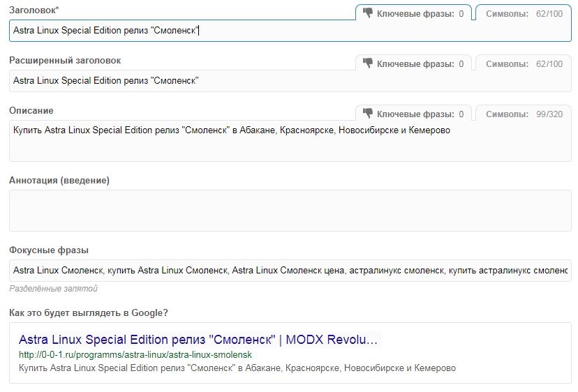
Task: Select Символы 62/100 tab for Расширенный заголовок
Action: (x=524, y=63)
